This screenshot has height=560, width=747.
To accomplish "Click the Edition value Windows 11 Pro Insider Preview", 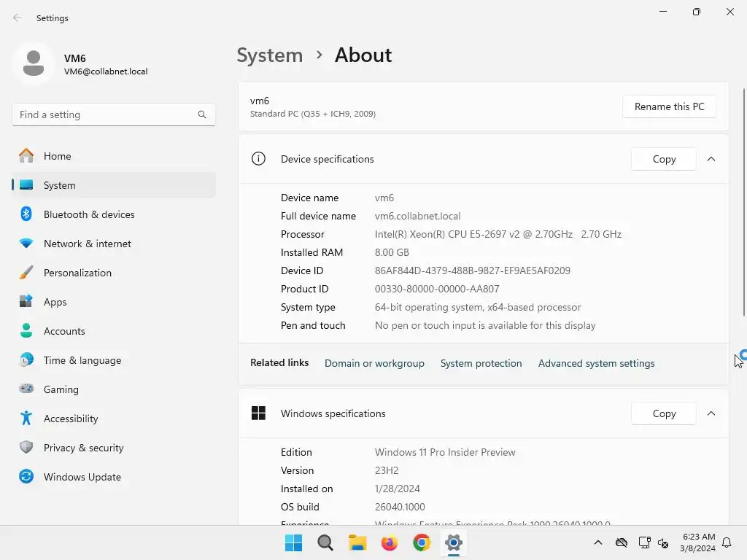I will click(445, 452).
